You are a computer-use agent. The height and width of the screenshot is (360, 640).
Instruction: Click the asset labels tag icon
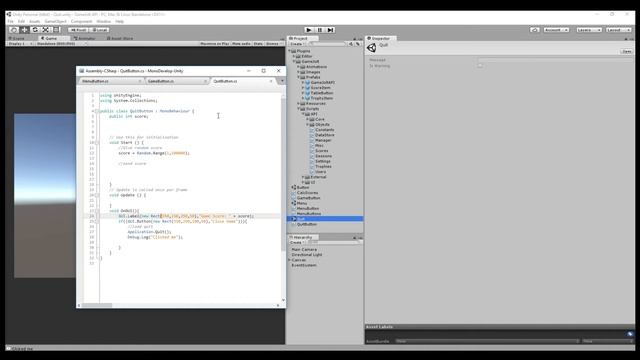click(x=630, y=334)
